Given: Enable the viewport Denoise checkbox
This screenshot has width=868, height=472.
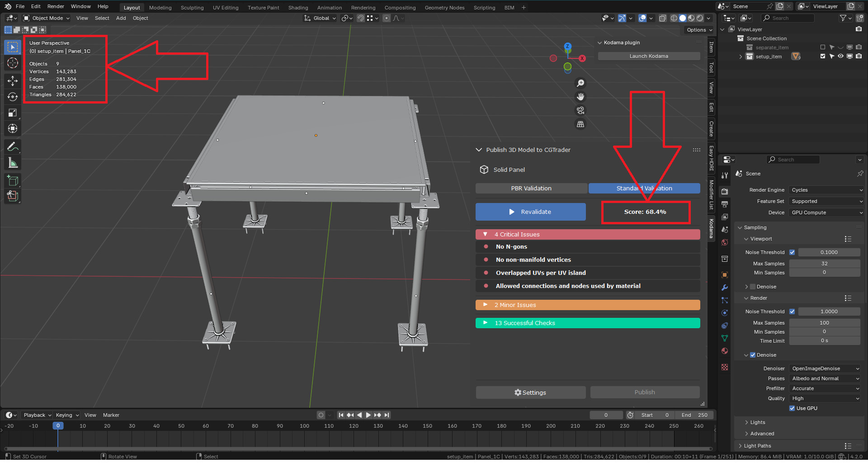Looking at the screenshot, I should 753,287.
